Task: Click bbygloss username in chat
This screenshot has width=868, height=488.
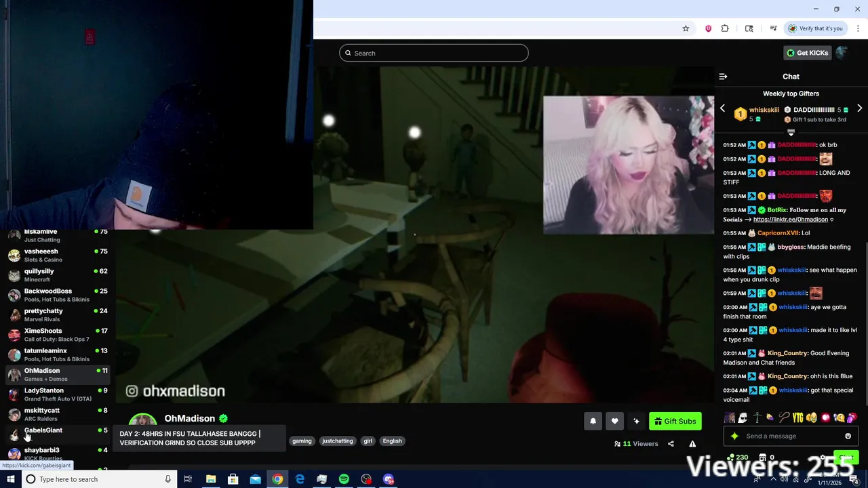Action: click(792, 247)
